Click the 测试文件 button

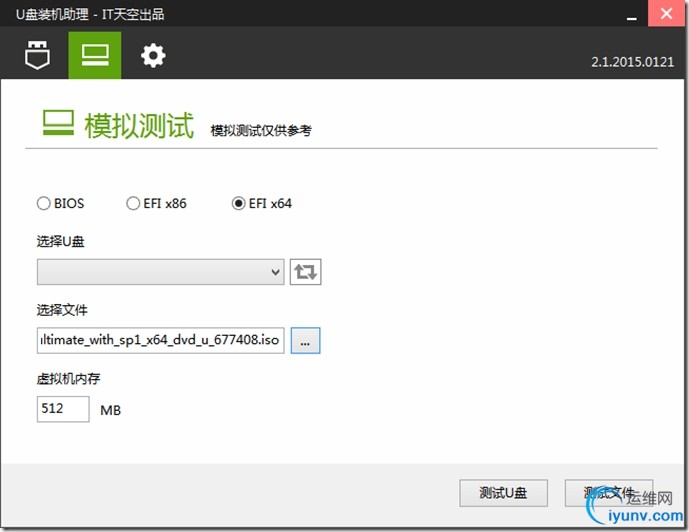coord(609,493)
